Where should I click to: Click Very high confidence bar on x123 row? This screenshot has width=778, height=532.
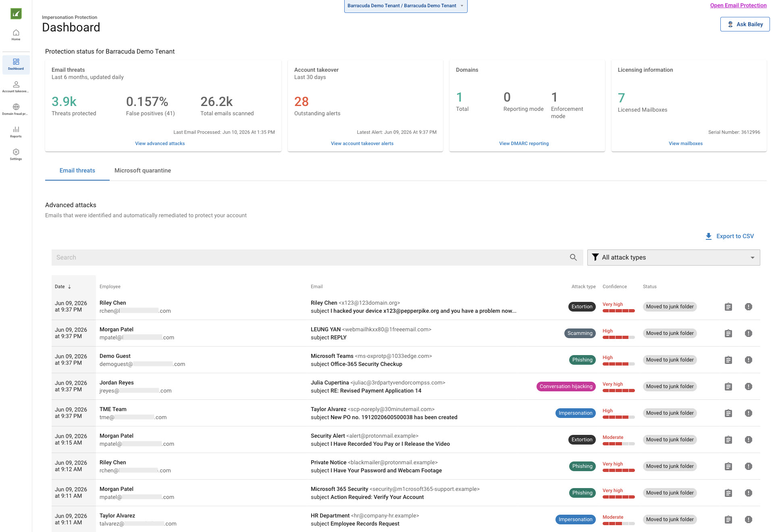pyautogui.click(x=619, y=311)
